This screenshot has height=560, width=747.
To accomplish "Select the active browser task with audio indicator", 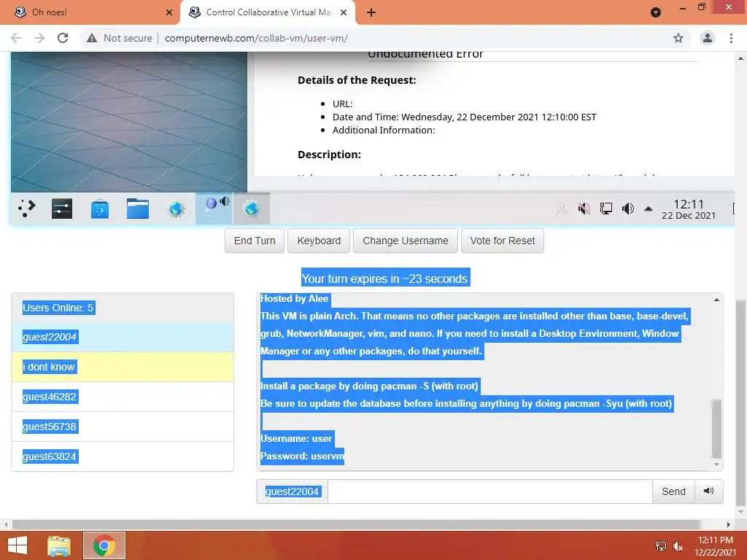I will tap(214, 208).
